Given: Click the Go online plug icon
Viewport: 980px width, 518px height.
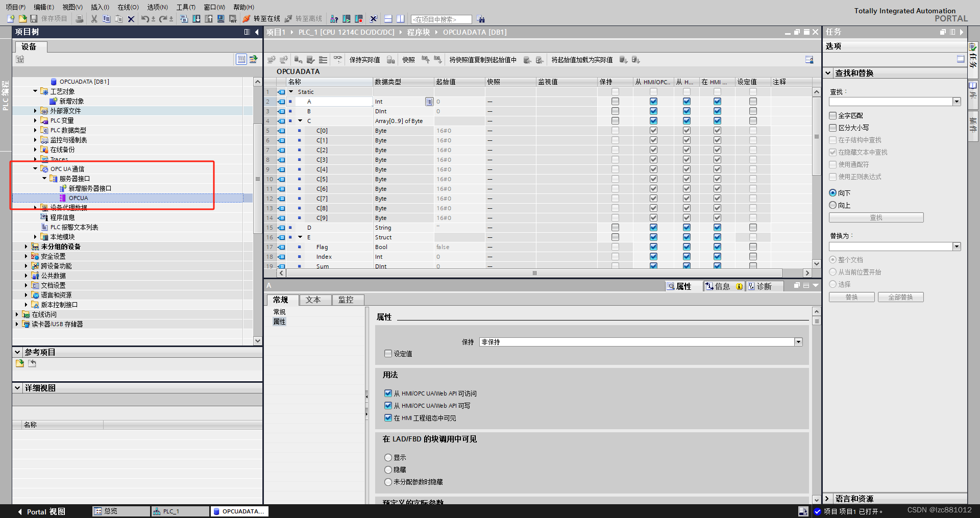Looking at the screenshot, I should click(x=247, y=19).
